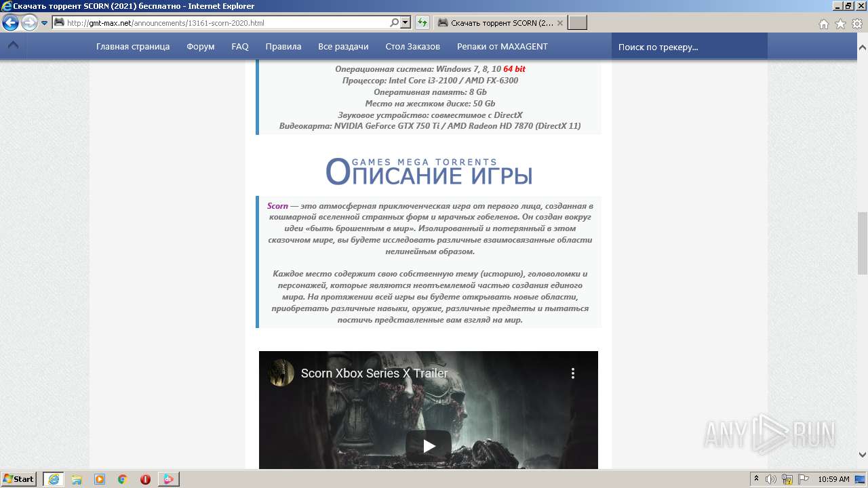Viewport: 868px width, 488px height.
Task: Click the Процессор: Intel Core i3-2100 line
Action: [x=430, y=81]
